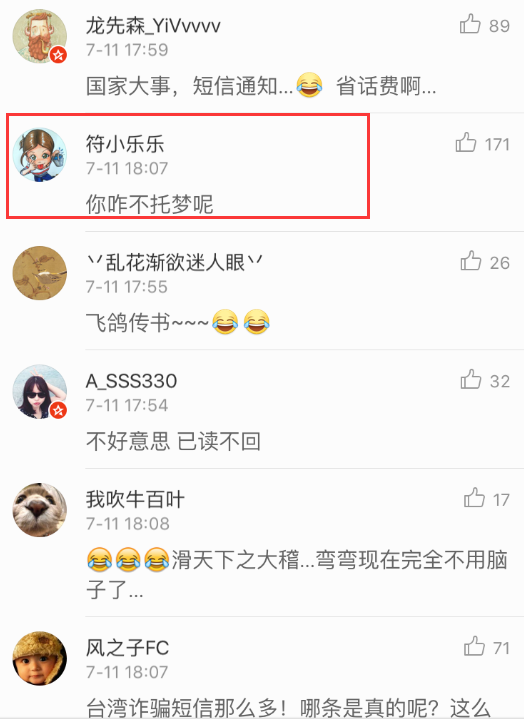Open 我吹牛百叶 username link
The width and height of the screenshot is (524, 720).
(x=135, y=500)
